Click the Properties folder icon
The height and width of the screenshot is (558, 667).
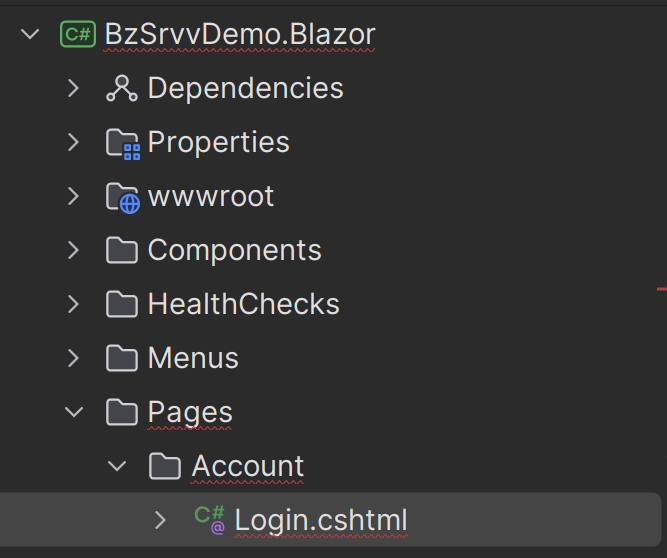coord(122,143)
